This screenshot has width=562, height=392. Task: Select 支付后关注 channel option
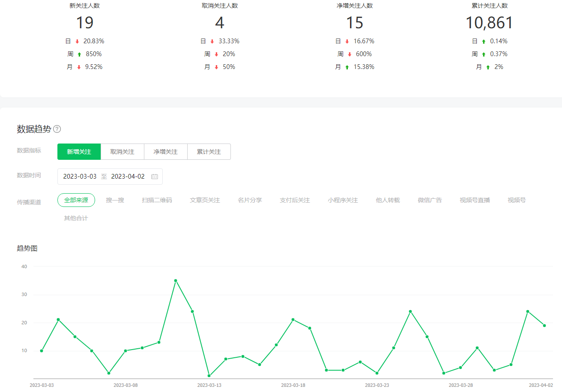[x=295, y=200]
